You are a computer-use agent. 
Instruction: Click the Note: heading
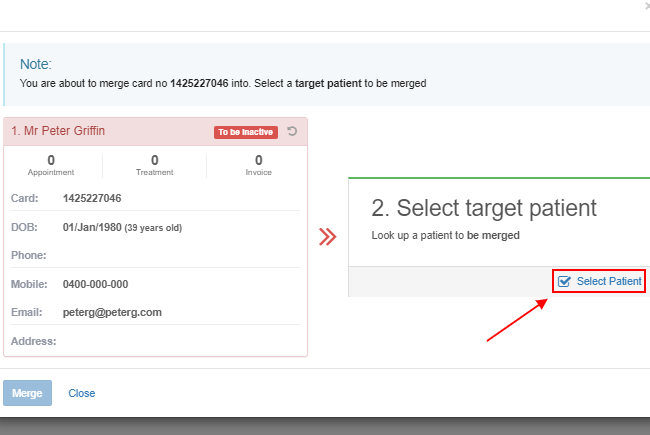pyautogui.click(x=36, y=64)
